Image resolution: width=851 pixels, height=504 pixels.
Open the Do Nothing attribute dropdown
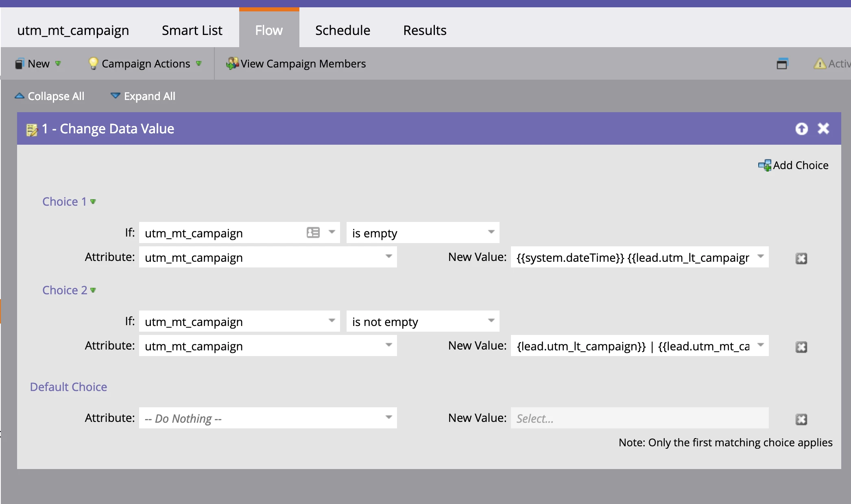point(388,417)
